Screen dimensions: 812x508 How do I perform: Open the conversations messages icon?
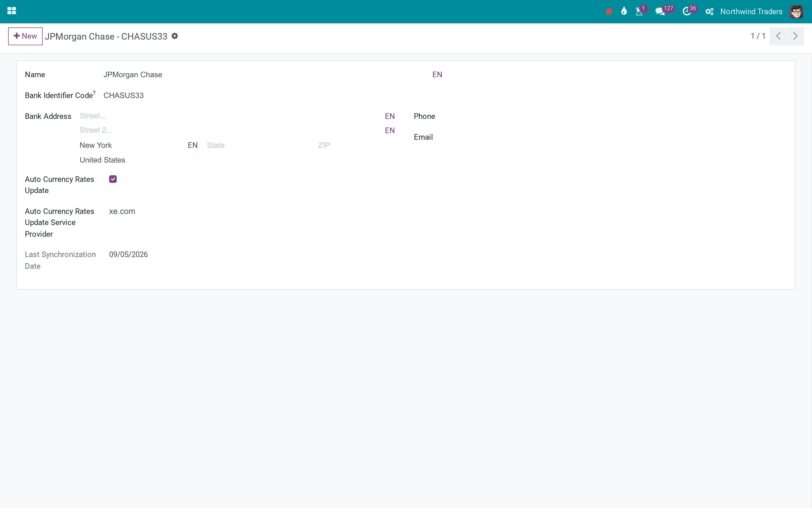pos(660,12)
